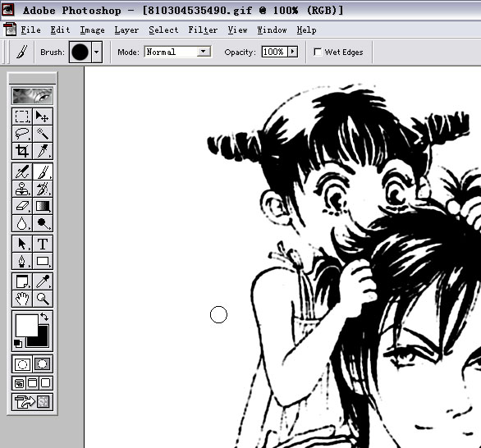Enable the Wet Edges checkbox
This screenshot has width=481, height=448.
(x=318, y=53)
